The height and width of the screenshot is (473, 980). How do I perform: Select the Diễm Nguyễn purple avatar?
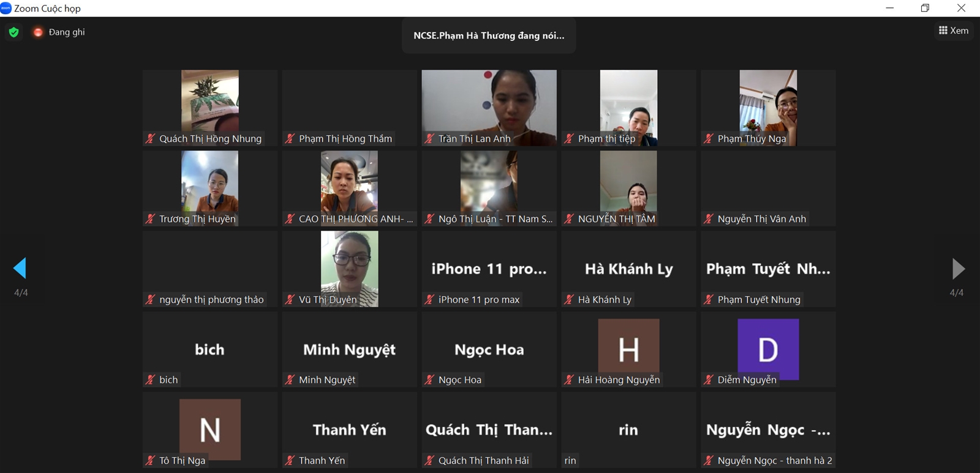pyautogui.click(x=768, y=349)
